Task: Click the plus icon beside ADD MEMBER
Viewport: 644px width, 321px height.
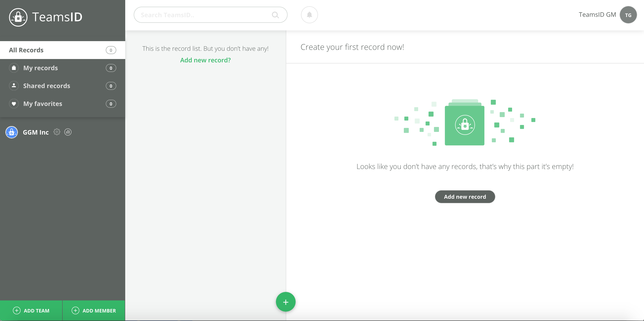Action: [75, 310]
